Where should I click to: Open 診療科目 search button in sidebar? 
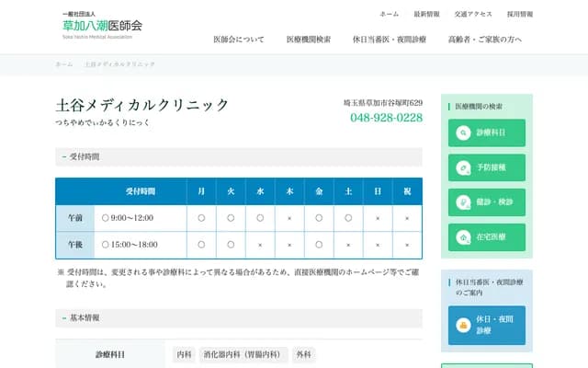point(487,132)
